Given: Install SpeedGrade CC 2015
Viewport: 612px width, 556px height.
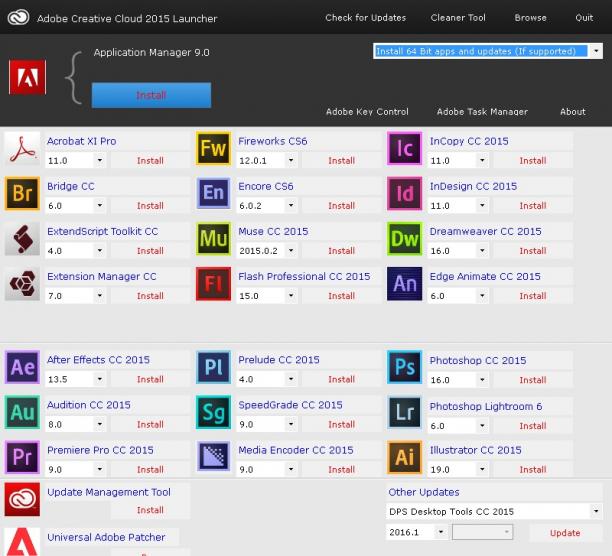Looking at the screenshot, I should coord(342,425).
